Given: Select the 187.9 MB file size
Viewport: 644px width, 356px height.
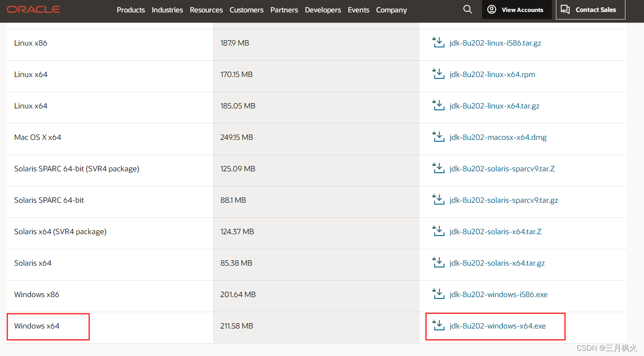Looking at the screenshot, I should click(x=235, y=43).
